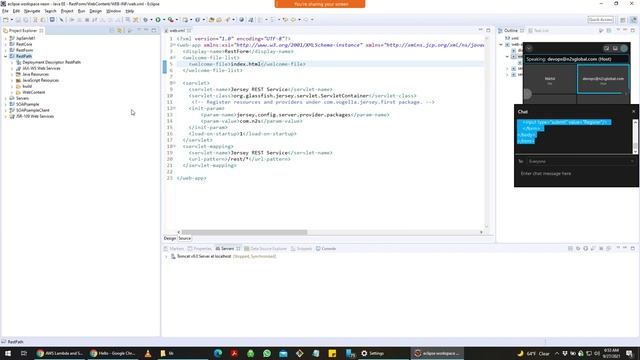
Task: Expand the RestCore project
Action: pyautogui.click(x=6, y=44)
